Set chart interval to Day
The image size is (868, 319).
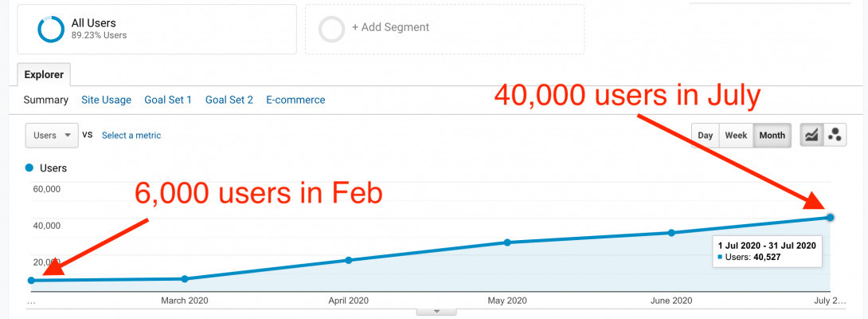[705, 135]
